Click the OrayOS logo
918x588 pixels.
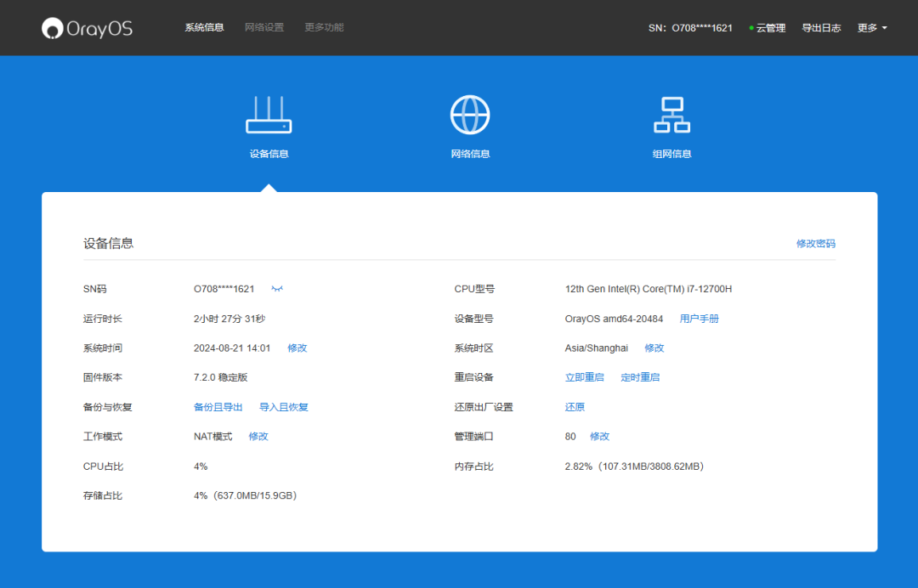tap(86, 27)
